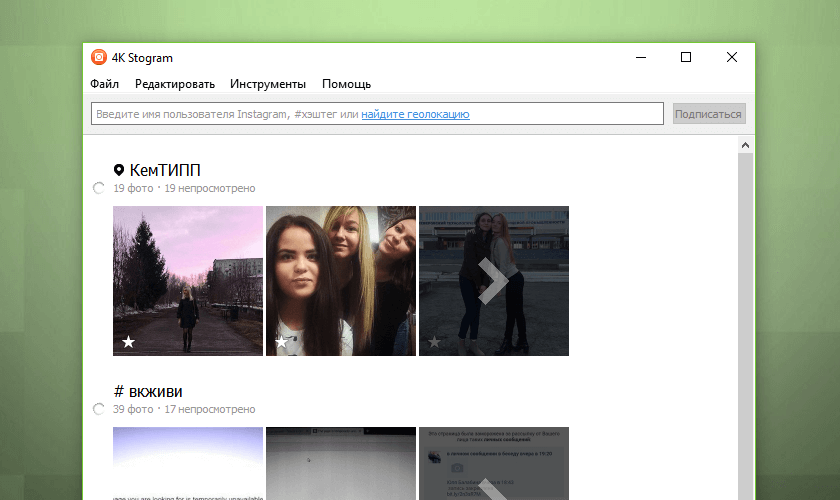Click the loading spinner beside КемТИПП photo count
The height and width of the screenshot is (500, 840).
point(99,188)
